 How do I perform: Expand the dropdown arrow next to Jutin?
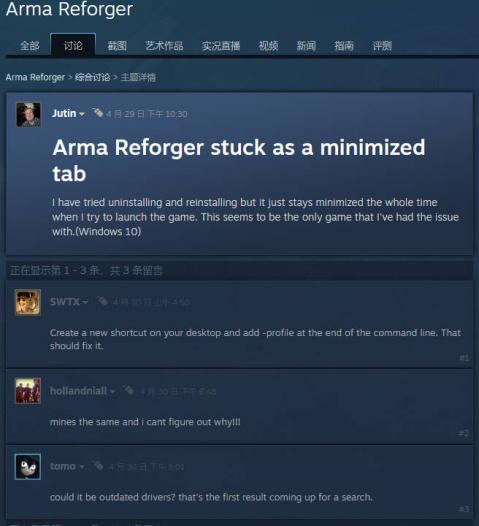[82, 114]
